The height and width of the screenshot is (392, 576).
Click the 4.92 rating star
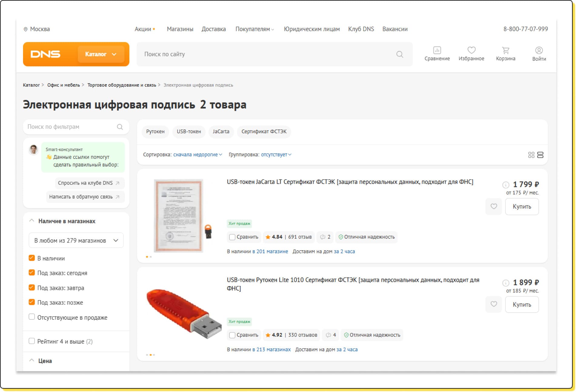tap(268, 335)
